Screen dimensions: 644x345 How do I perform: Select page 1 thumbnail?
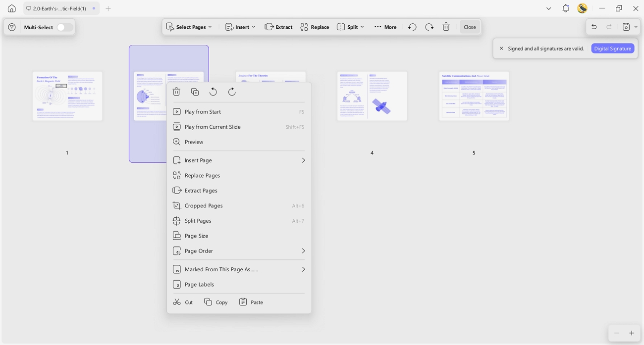click(x=67, y=96)
